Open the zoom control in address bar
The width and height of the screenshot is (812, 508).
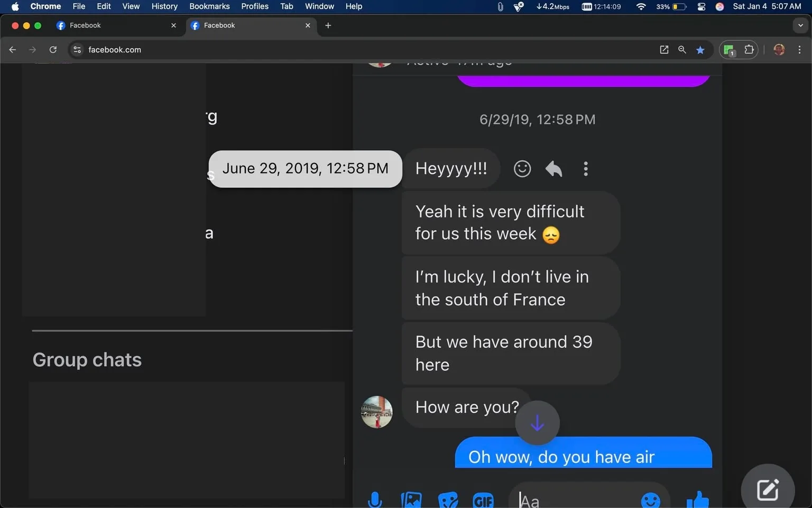point(682,50)
